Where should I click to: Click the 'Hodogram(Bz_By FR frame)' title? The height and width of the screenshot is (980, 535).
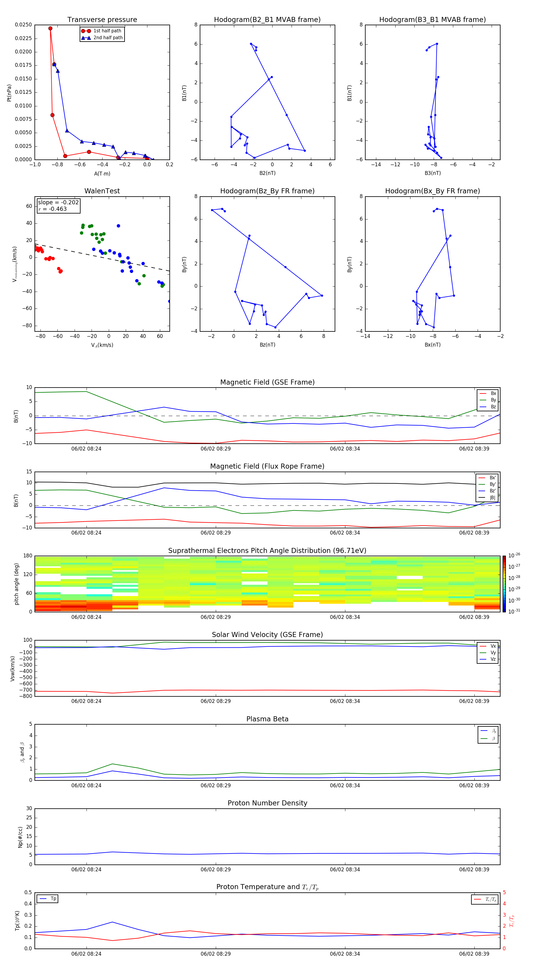click(x=267, y=191)
